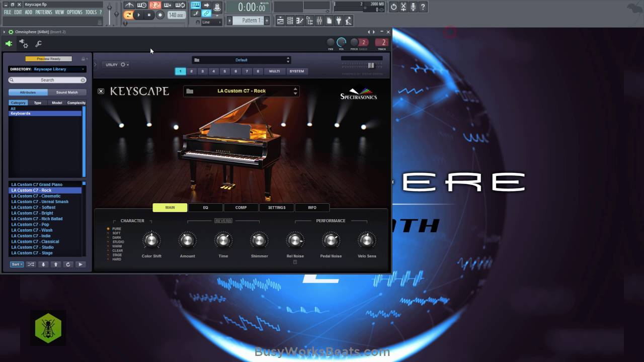Select patch LA Custom C7 - Unreal Smash
This screenshot has height=362, width=644.
coord(45,202)
